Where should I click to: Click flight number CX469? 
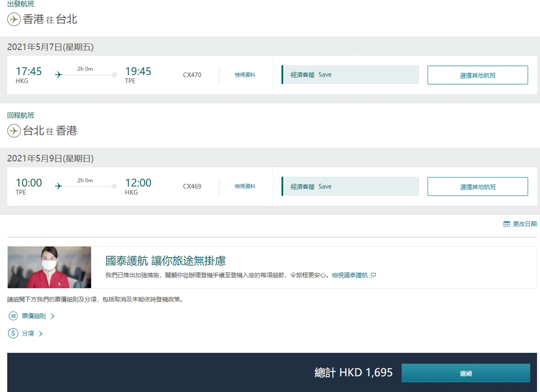point(192,186)
